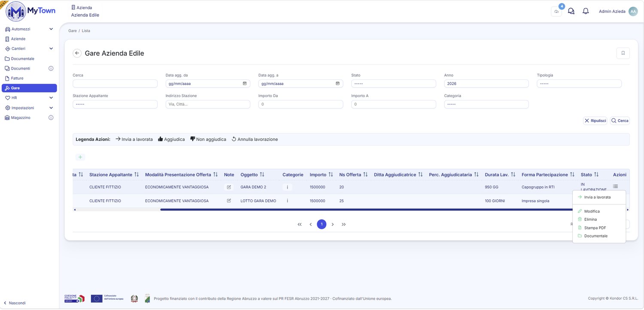Select page 1 in pagination
The height and width of the screenshot is (310, 644).
322,224
